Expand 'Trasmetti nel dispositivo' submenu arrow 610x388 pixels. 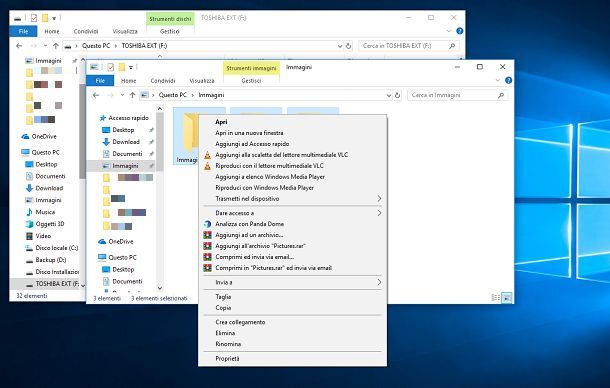point(379,199)
